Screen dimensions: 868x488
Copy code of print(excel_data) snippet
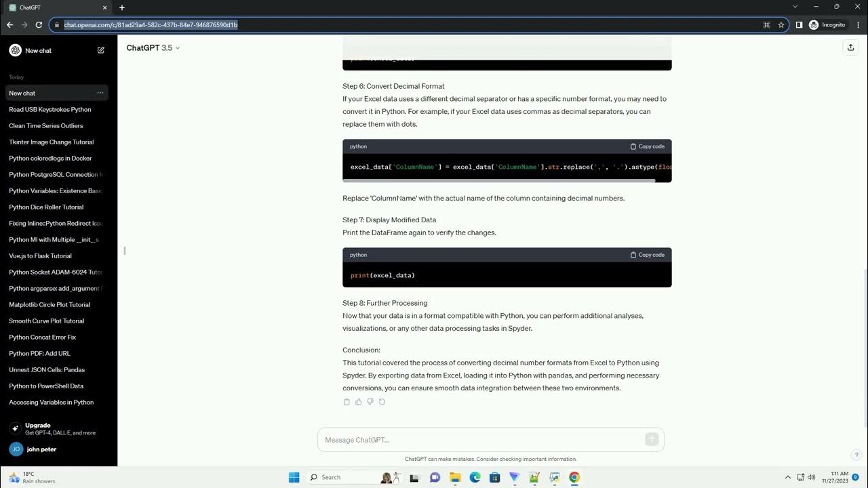(x=648, y=255)
